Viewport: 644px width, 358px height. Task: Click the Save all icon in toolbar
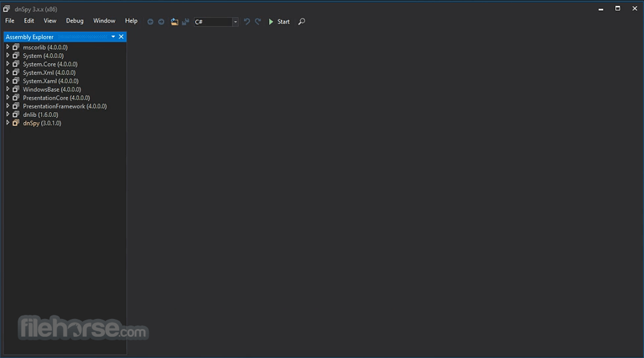185,22
